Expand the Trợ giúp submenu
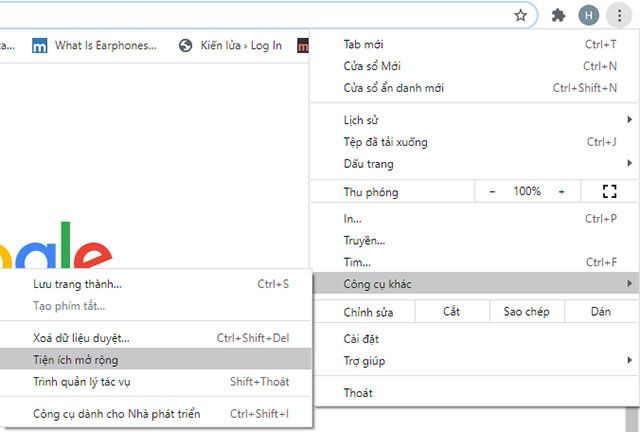 (474, 361)
